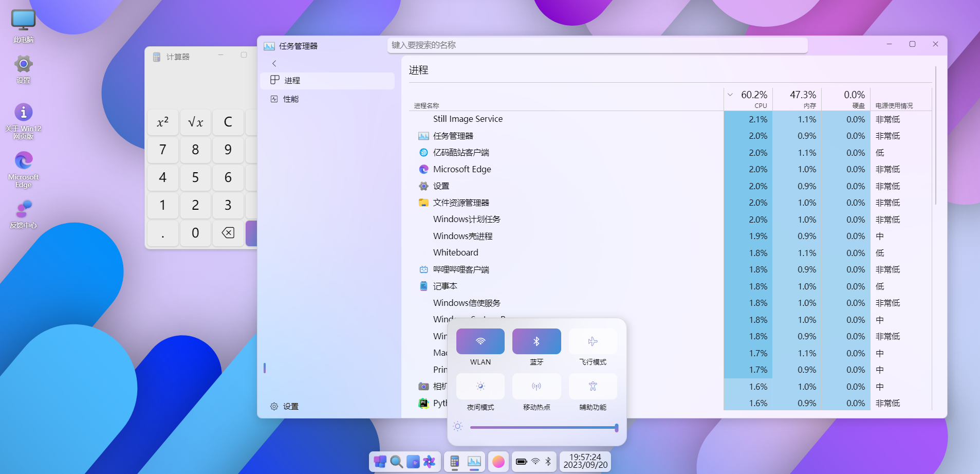Open the taskbar search magnifier
The height and width of the screenshot is (474, 980).
(396, 461)
